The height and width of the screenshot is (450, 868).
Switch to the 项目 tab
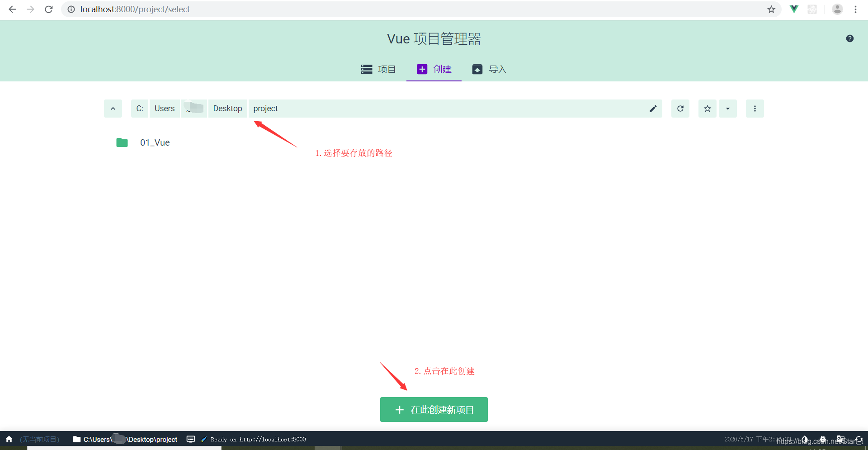coord(378,69)
